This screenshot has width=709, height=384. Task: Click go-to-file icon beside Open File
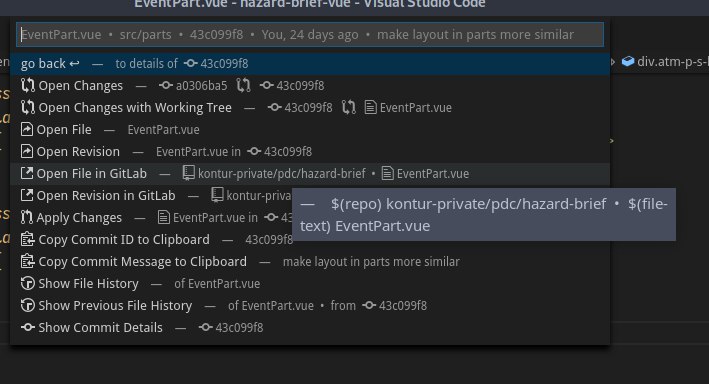pos(27,129)
